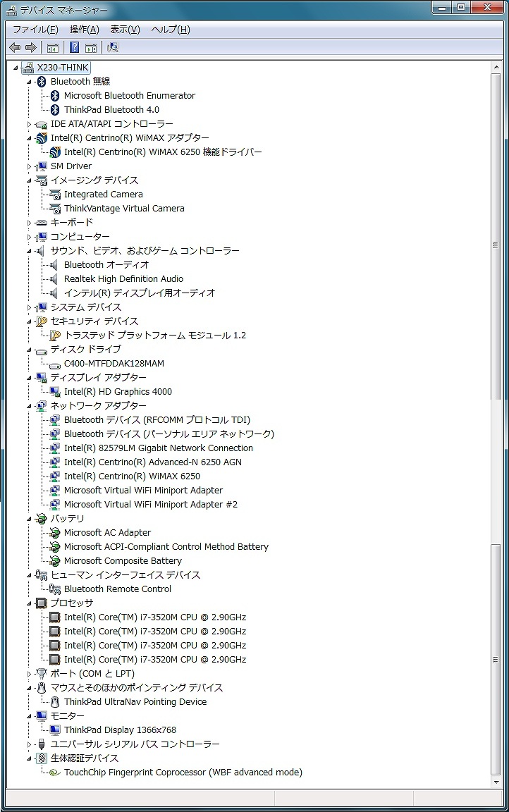Collapse the ネットワーク アダプター category
The height and width of the screenshot is (812, 509).
click(29, 407)
